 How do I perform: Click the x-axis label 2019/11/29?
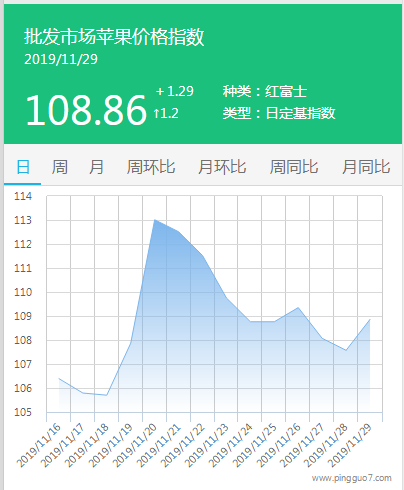coord(349,445)
